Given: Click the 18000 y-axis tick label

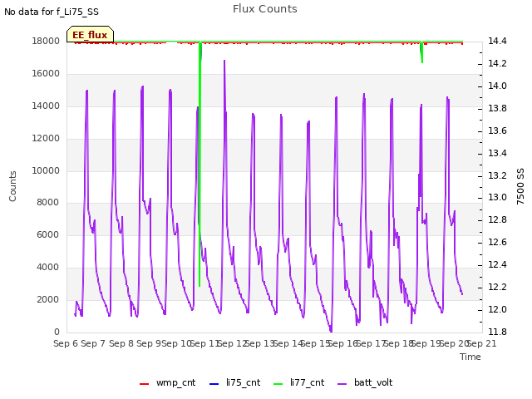Looking at the screenshot, I should (x=46, y=41).
